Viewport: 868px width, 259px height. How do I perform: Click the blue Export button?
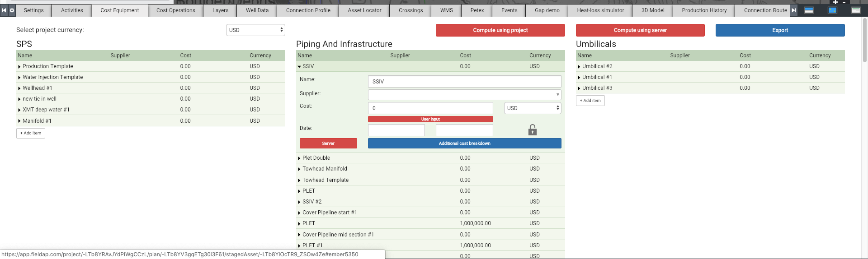(780, 30)
